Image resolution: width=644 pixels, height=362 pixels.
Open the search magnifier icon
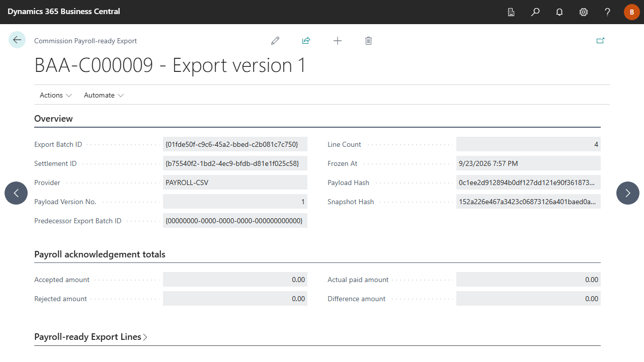point(535,12)
